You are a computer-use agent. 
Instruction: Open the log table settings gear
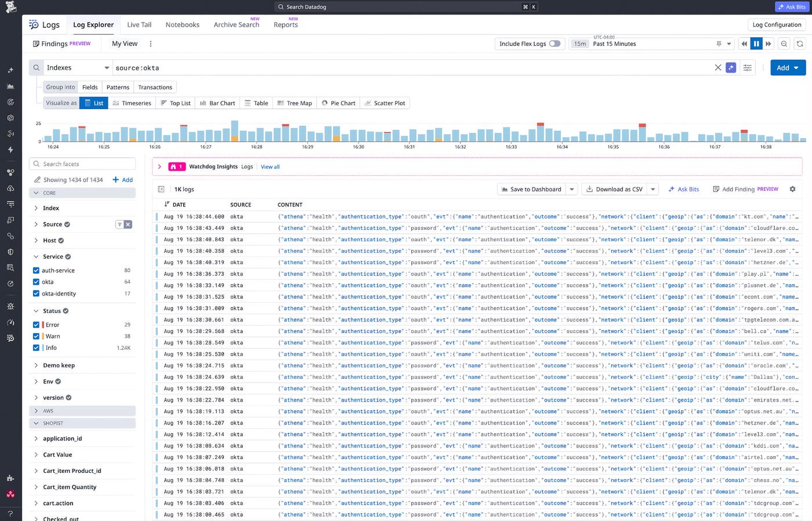coord(793,189)
